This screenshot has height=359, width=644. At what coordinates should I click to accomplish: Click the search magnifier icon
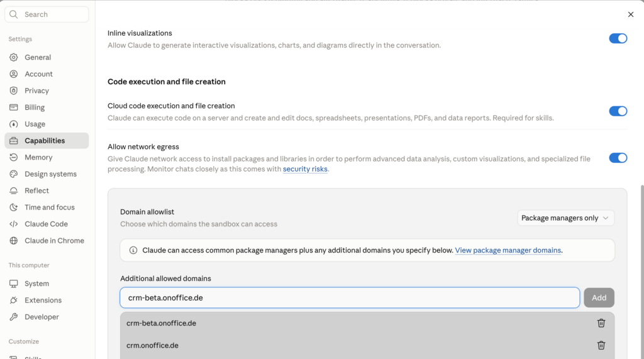(x=14, y=14)
